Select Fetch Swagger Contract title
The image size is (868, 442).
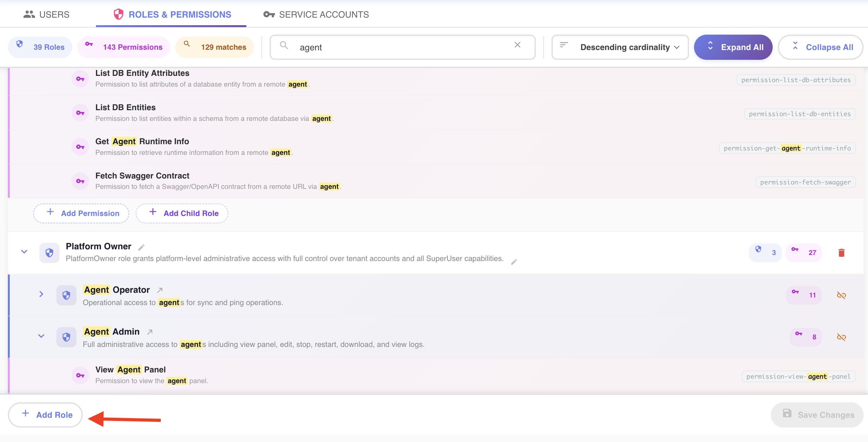pos(142,176)
